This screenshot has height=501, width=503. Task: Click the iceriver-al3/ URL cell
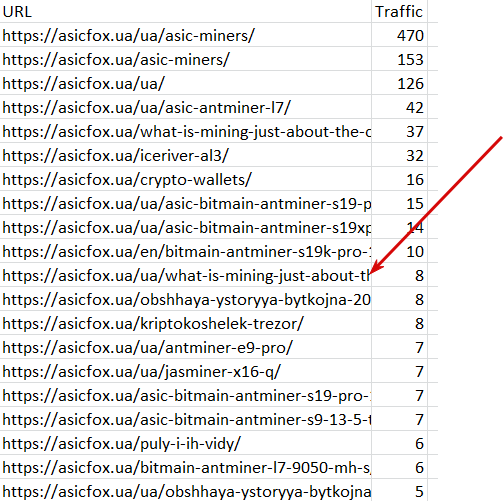(186, 155)
